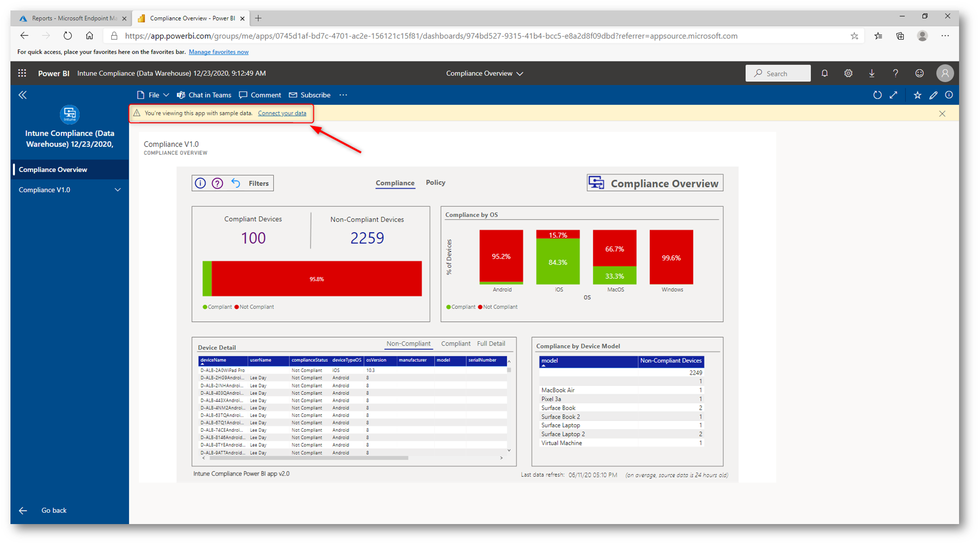
Task: Open dashboard info circle icon in toolbar
Action: click(x=949, y=95)
